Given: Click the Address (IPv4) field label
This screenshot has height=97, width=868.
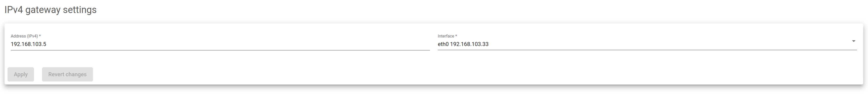Looking at the screenshot, I should [x=25, y=36].
